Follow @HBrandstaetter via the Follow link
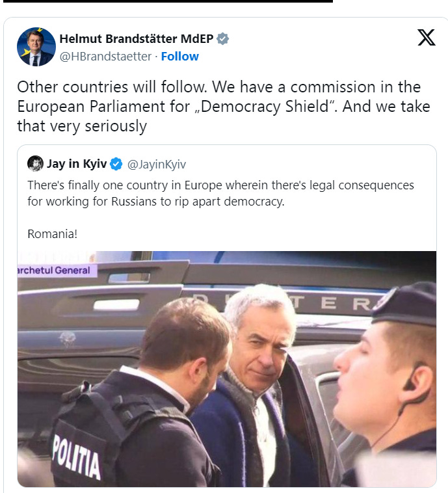The width and height of the screenshot is (448, 493). point(180,57)
